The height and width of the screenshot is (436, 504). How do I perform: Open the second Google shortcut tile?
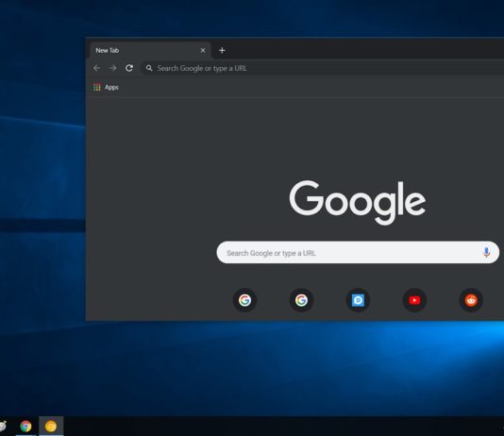(x=301, y=300)
